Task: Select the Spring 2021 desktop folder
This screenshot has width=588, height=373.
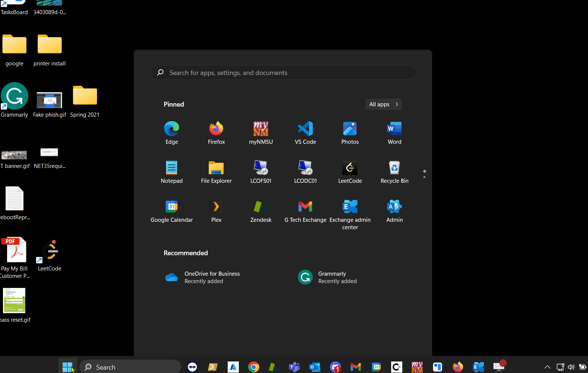Action: 85,101
